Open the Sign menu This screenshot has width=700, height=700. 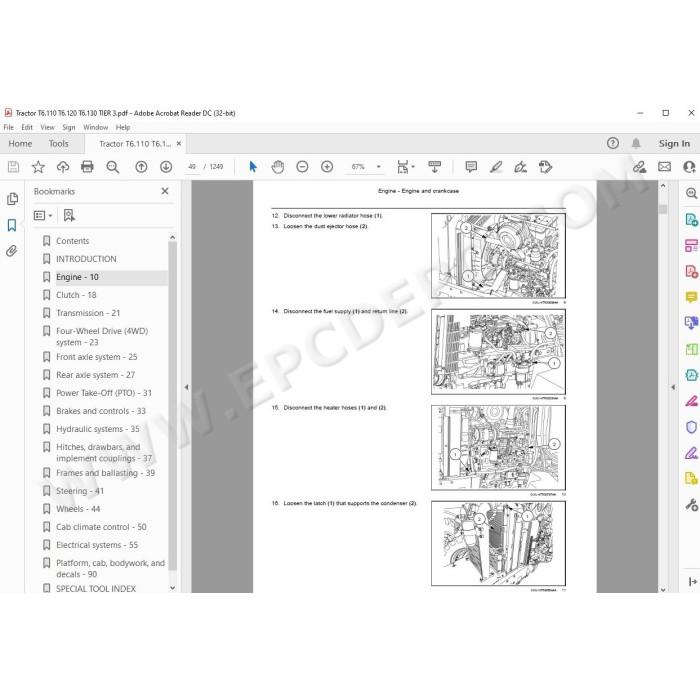[x=69, y=127]
